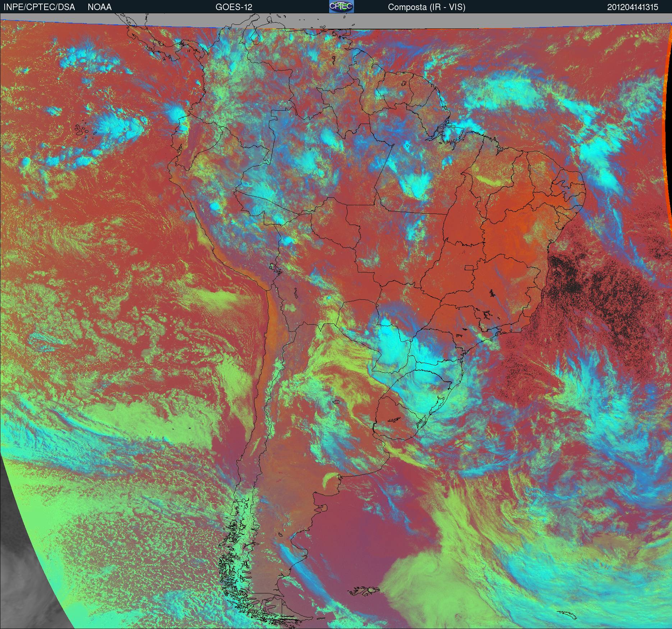The image size is (672, 629).
Task: Click the 201204141315 timestamp
Action: (x=633, y=7)
